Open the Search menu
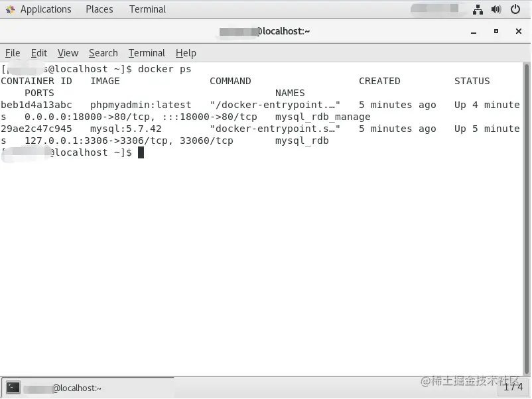 coord(103,53)
